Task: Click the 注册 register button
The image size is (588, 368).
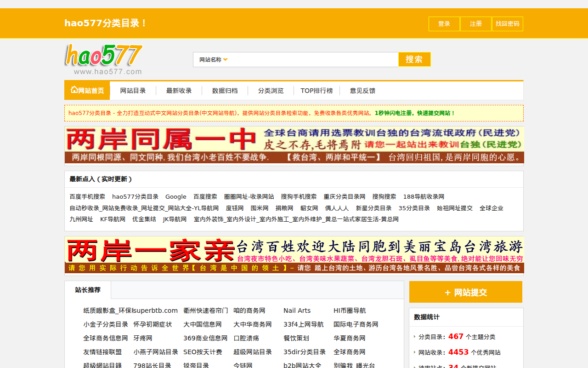Action: click(x=476, y=24)
